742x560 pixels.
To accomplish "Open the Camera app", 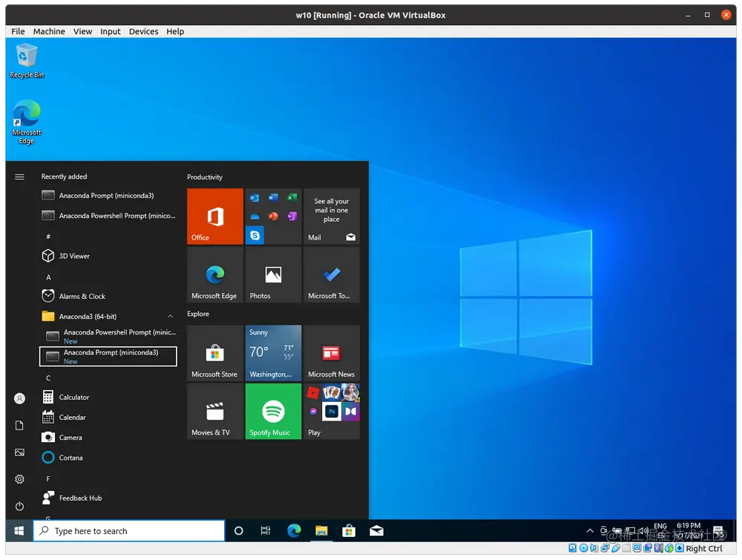I will (x=70, y=437).
